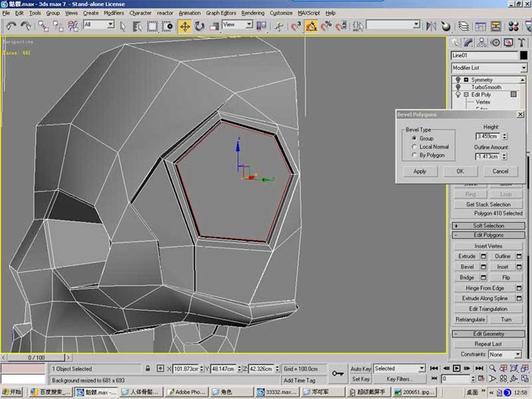Click Use Pivot Point Center icon
The height and width of the screenshot is (399, 532).
[261, 26]
